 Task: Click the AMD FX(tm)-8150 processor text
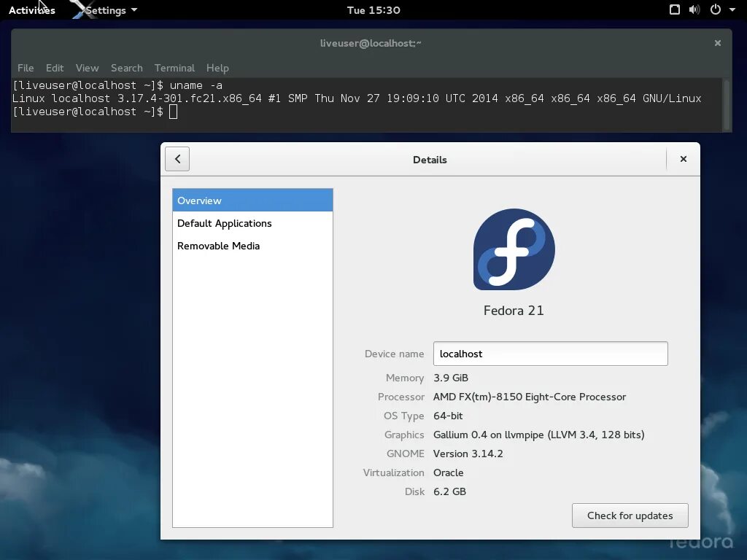[x=530, y=397]
